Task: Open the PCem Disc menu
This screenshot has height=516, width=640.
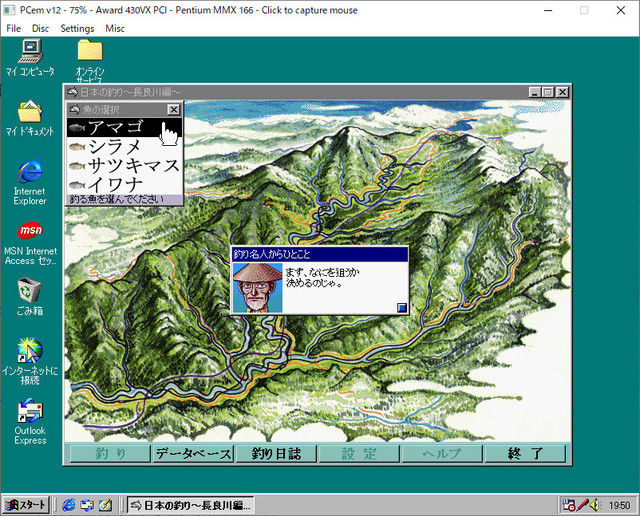Action: point(40,28)
